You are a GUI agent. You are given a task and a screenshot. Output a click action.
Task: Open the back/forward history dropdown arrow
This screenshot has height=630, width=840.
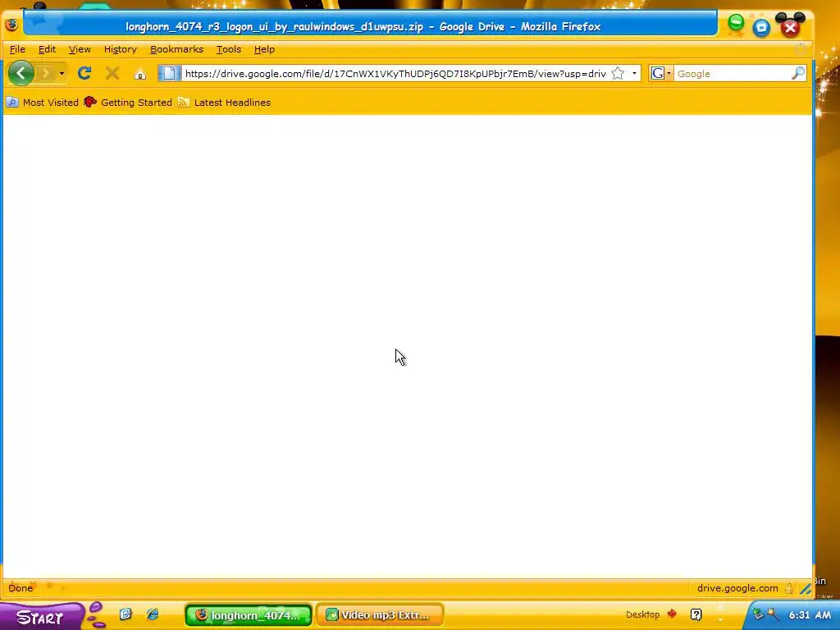(62, 73)
